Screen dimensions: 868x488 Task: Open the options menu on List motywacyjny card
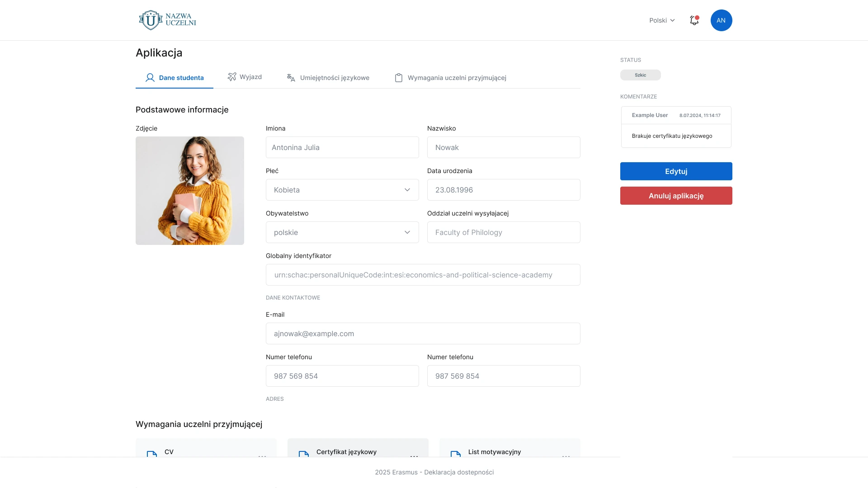pyautogui.click(x=566, y=456)
